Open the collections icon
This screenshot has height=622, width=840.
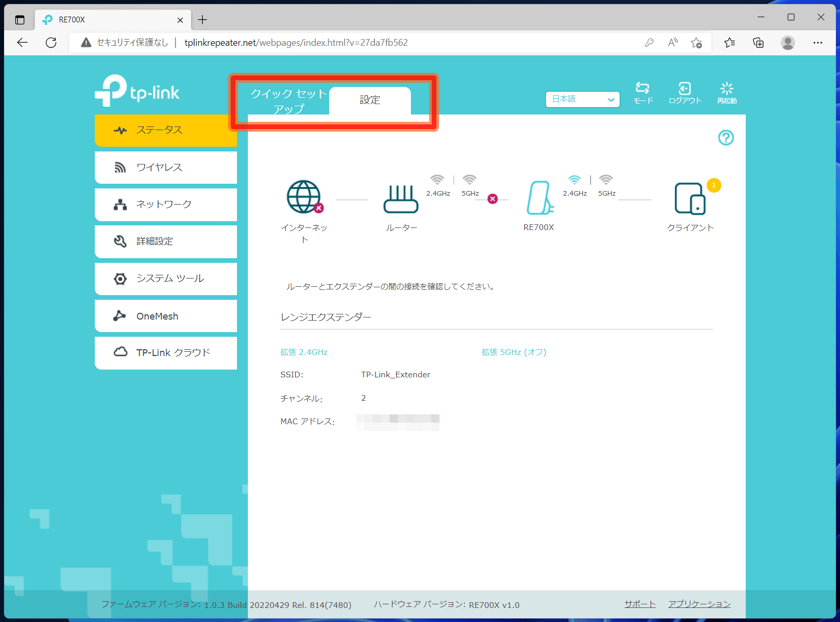click(759, 43)
